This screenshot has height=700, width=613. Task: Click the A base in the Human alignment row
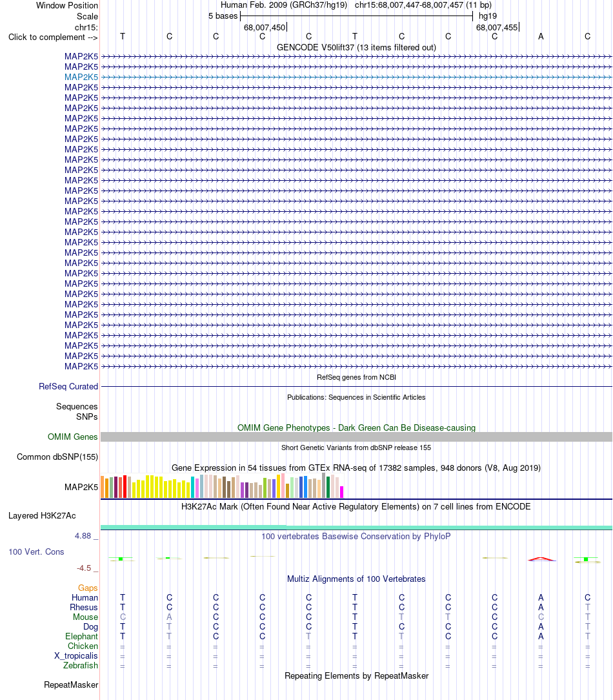tap(541, 598)
